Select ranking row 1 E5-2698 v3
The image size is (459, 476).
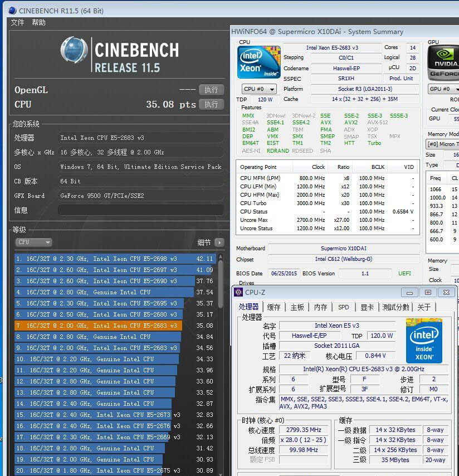tap(115, 259)
